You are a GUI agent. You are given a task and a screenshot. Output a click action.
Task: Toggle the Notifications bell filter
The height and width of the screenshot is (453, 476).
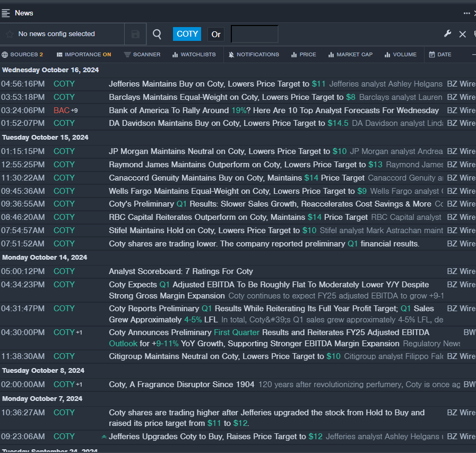(x=254, y=54)
